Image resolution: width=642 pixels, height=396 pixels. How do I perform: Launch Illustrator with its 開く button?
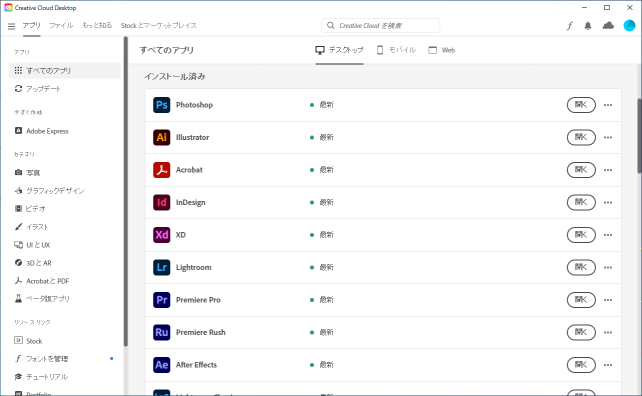(x=581, y=137)
